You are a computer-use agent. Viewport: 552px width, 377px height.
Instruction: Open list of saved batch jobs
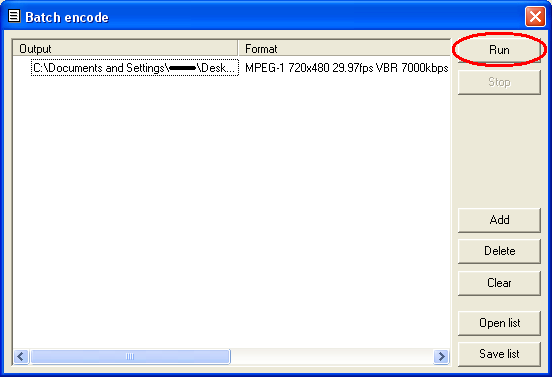499,323
